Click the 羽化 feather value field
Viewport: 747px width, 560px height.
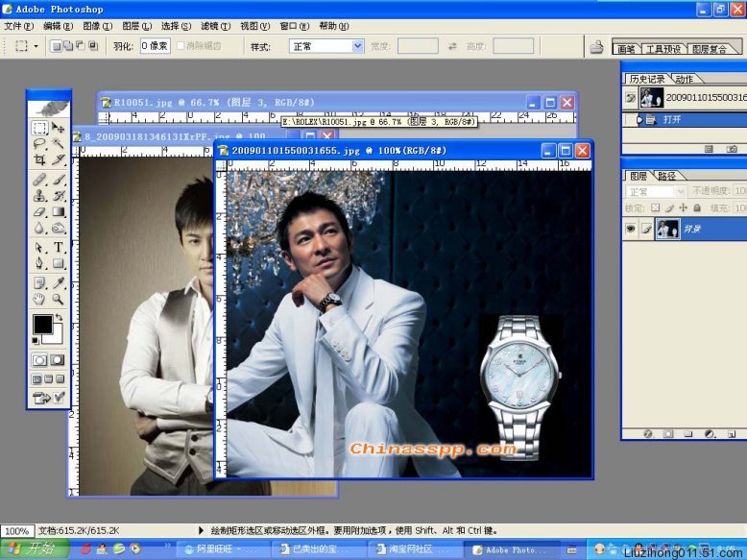point(156,46)
